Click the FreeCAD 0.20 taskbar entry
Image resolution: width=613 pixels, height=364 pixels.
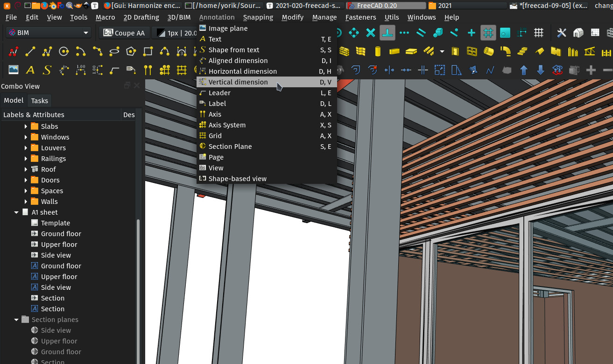(386, 6)
